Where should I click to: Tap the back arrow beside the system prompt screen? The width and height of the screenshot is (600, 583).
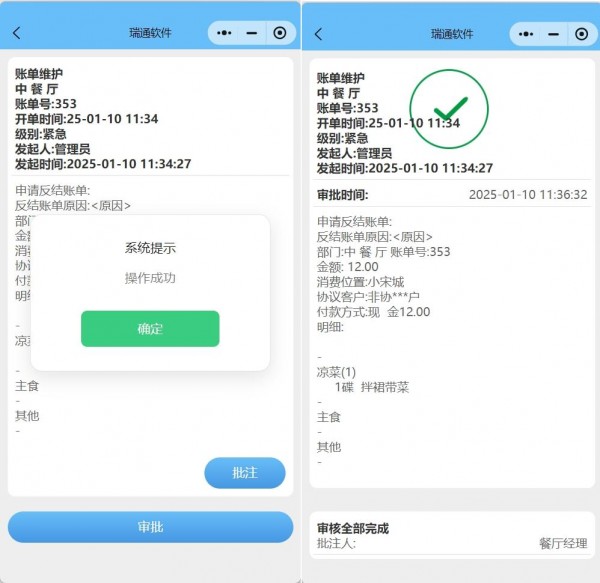[17, 33]
